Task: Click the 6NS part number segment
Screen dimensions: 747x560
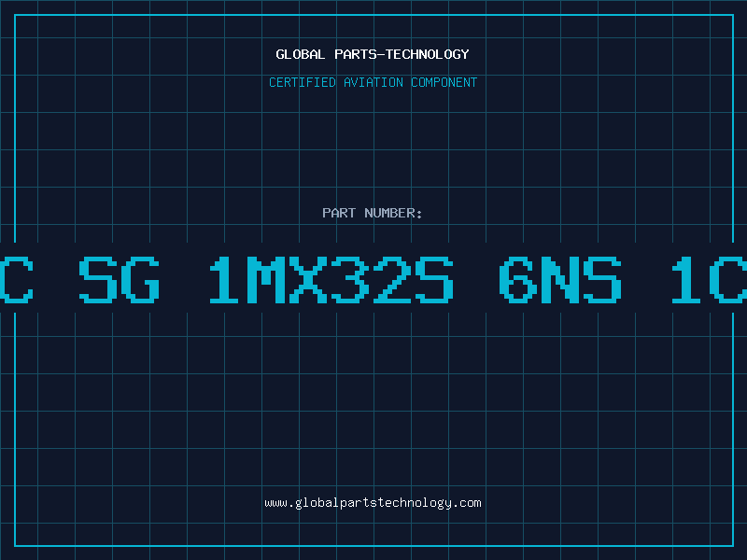Action: click(x=560, y=279)
